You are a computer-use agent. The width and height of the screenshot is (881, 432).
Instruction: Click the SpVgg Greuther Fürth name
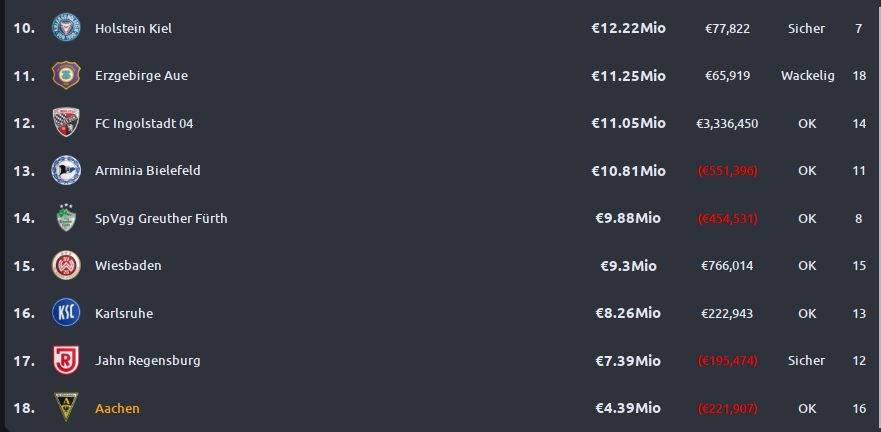point(161,219)
